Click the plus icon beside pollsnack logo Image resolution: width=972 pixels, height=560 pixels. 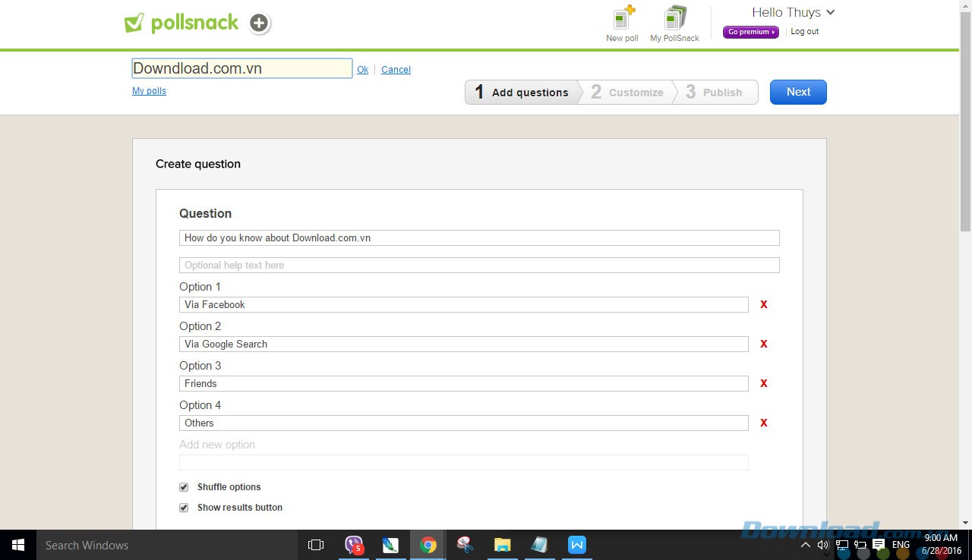coord(259,24)
